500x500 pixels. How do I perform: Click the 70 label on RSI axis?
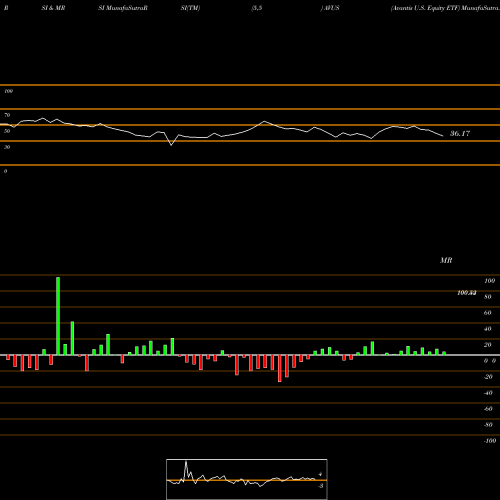click(7, 115)
